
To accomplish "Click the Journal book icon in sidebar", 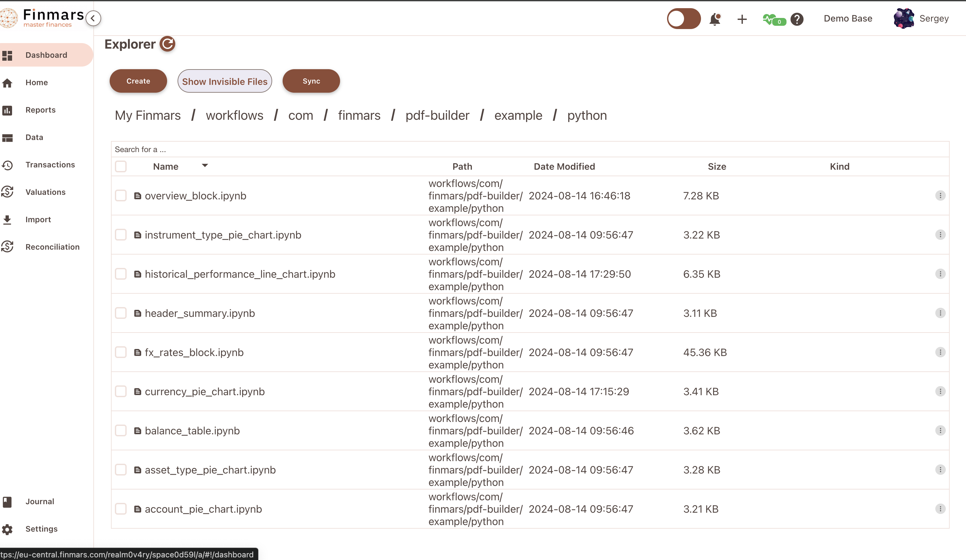I will point(7,502).
